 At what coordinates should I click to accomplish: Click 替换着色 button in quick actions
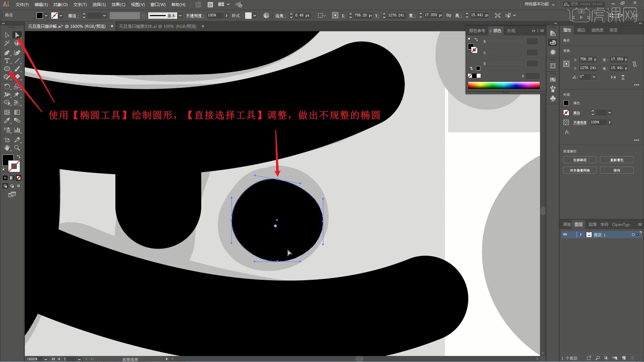pos(618,160)
